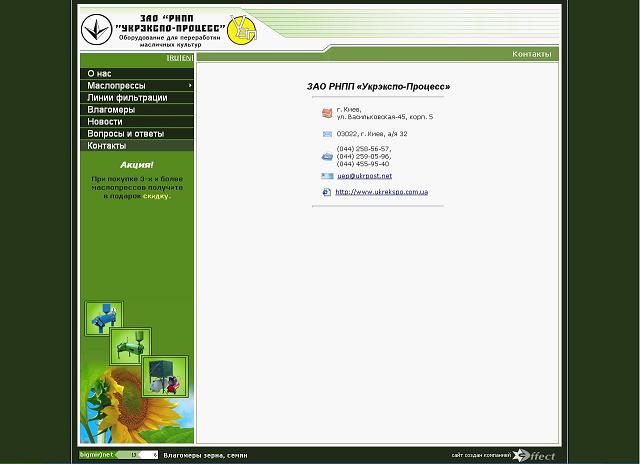640x464 pixels.
Task: Open the http://www.ukrekspo.com.ua link
Action: pos(382,192)
